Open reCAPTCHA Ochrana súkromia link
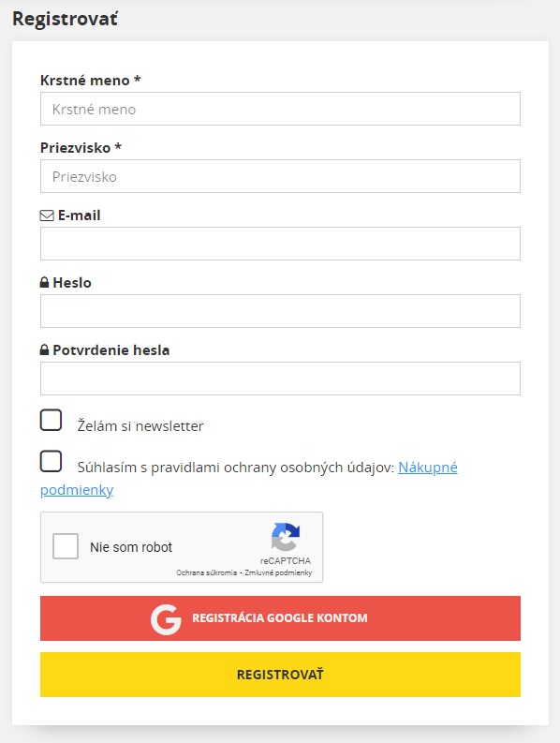The height and width of the screenshot is (743, 560). [x=207, y=572]
